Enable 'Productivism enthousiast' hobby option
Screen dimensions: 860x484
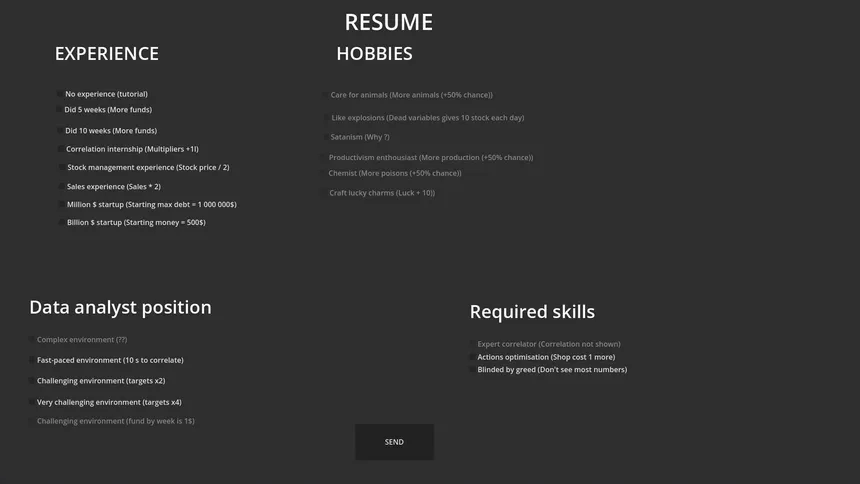point(323,158)
